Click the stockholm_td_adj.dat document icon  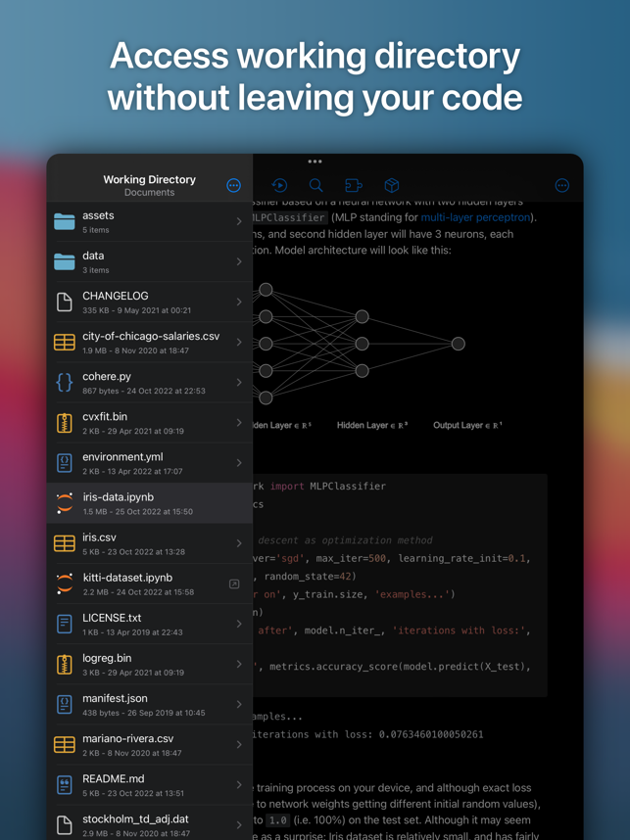pyautogui.click(x=65, y=825)
